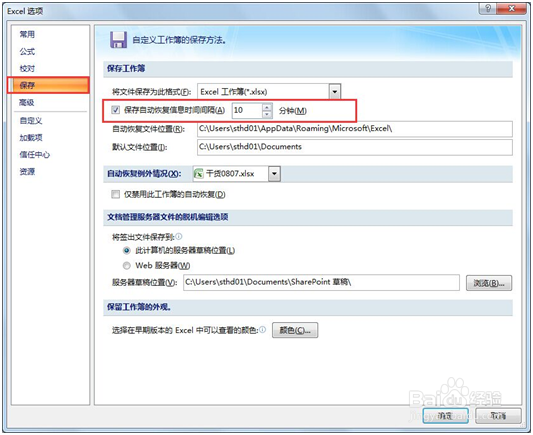Click the 默认文件位置 path field
This screenshot has height=435, width=533.
coord(355,147)
